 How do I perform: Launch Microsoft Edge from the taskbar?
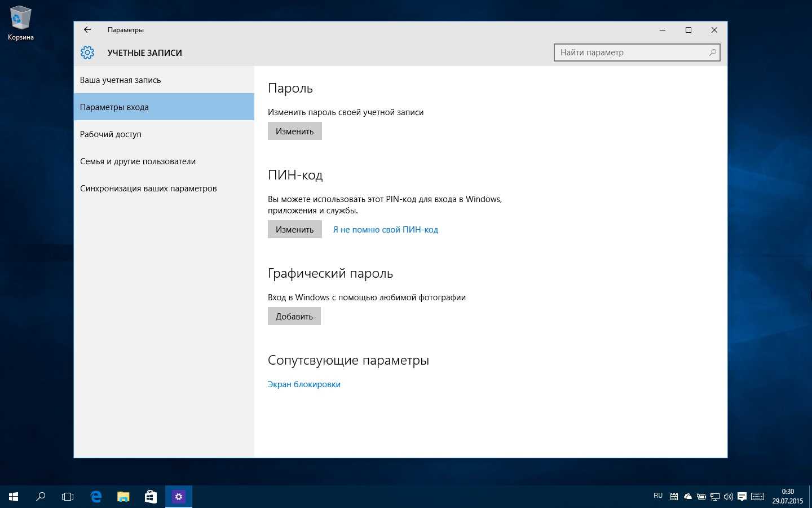[x=96, y=497]
